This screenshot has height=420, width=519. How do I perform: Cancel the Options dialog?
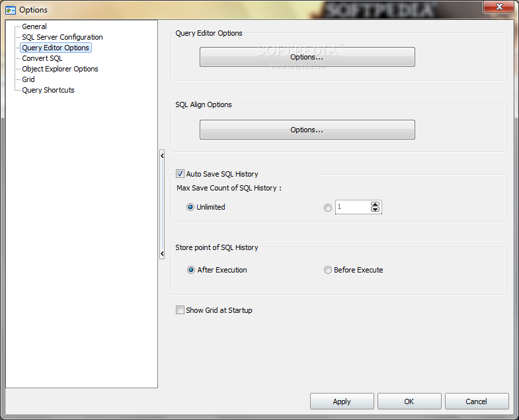coord(477,401)
